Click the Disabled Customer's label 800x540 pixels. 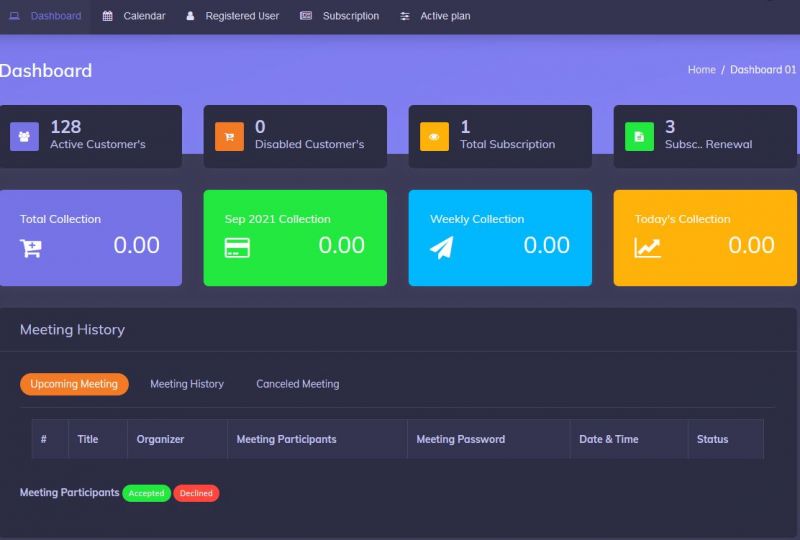(x=309, y=144)
